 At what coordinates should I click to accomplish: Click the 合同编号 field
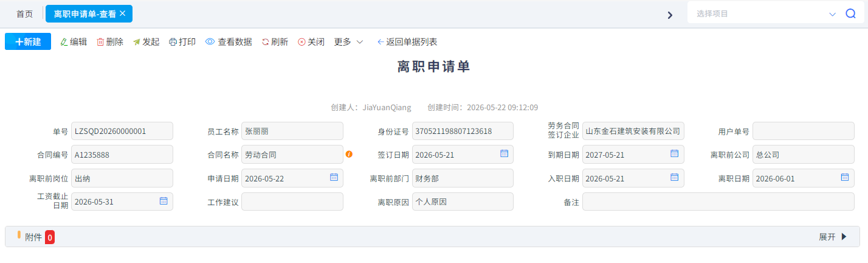click(122, 155)
